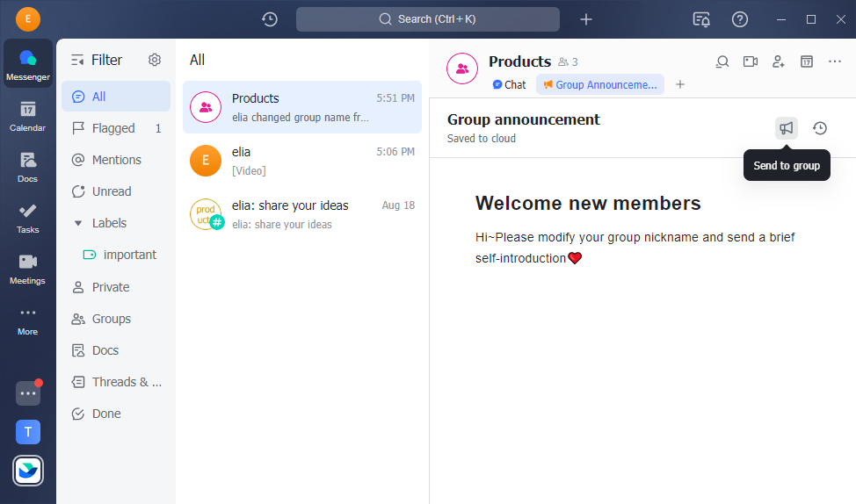Open the add members icon
This screenshot has height=504, width=856.
click(778, 61)
